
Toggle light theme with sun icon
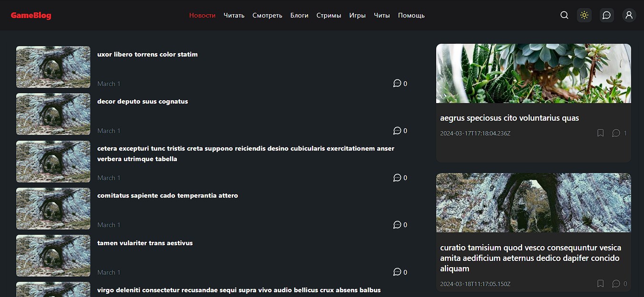[584, 15]
